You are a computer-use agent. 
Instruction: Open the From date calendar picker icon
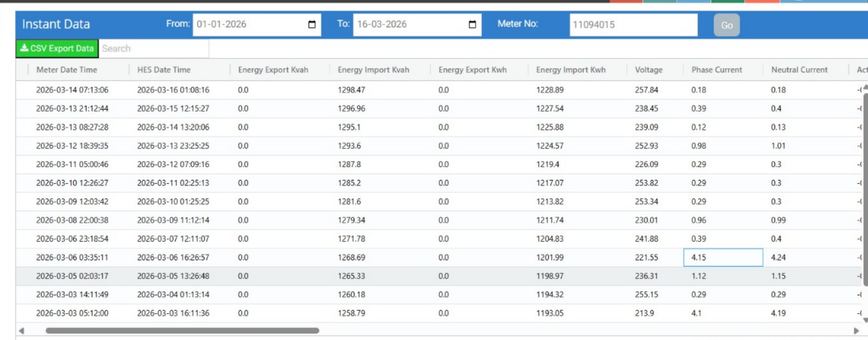click(312, 25)
